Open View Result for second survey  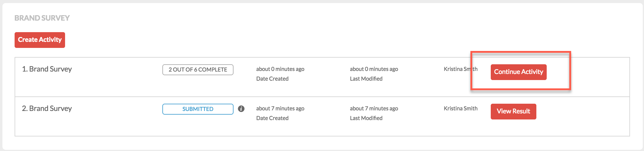coord(513,112)
